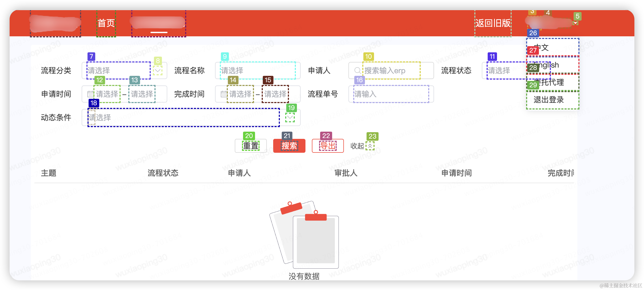Go to 首页 tab
644x290 pixels.
pyautogui.click(x=106, y=23)
